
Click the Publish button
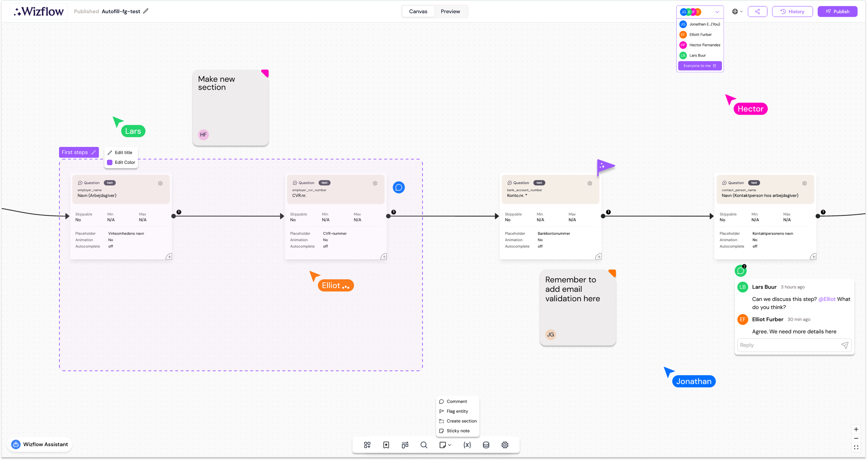pyautogui.click(x=837, y=11)
